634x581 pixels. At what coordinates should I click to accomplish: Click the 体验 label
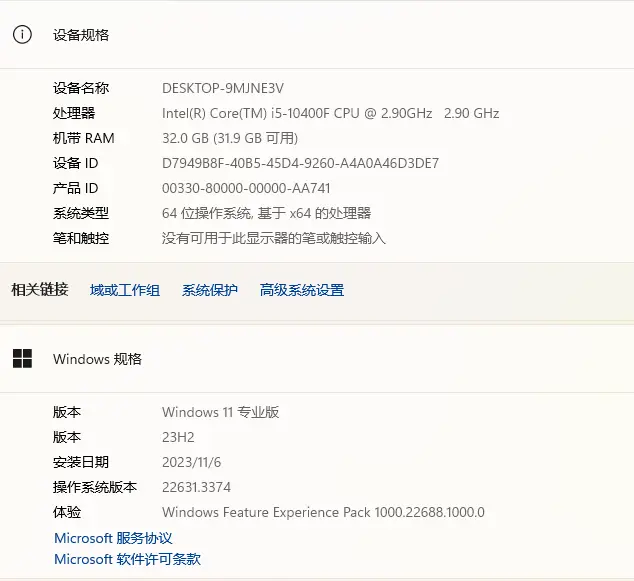click(x=67, y=513)
